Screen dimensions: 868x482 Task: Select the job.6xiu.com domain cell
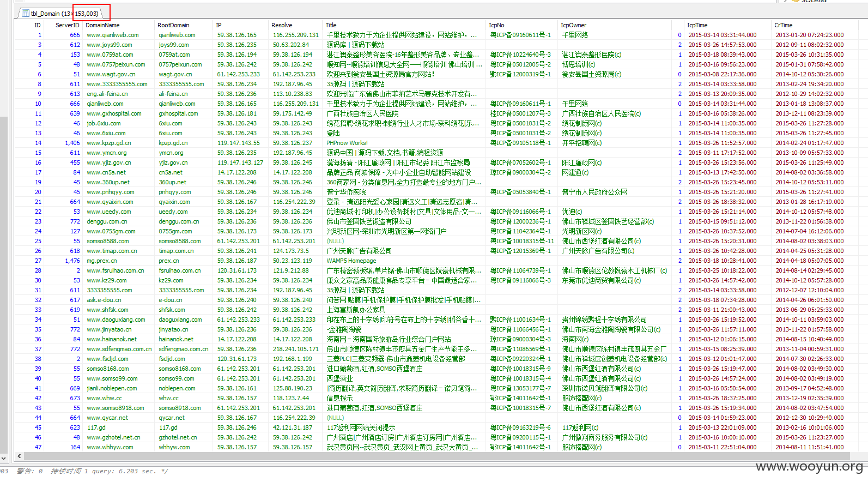(104, 123)
